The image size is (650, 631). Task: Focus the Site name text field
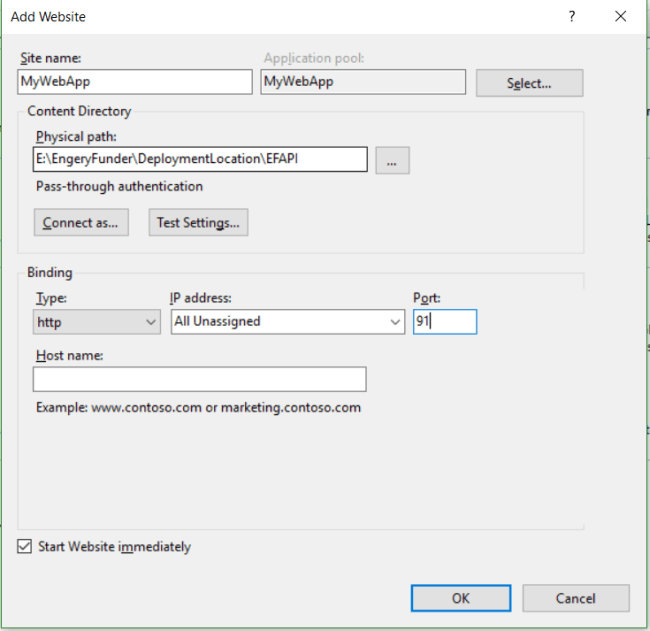(135, 82)
